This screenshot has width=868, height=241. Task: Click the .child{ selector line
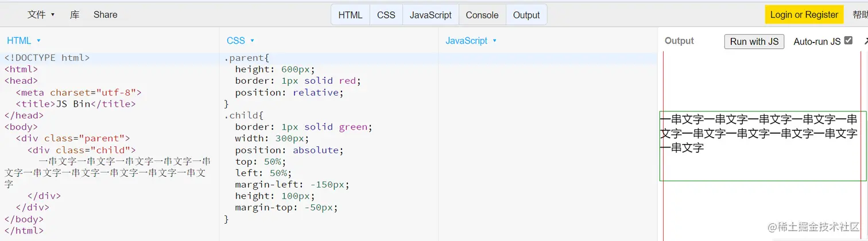pos(243,115)
